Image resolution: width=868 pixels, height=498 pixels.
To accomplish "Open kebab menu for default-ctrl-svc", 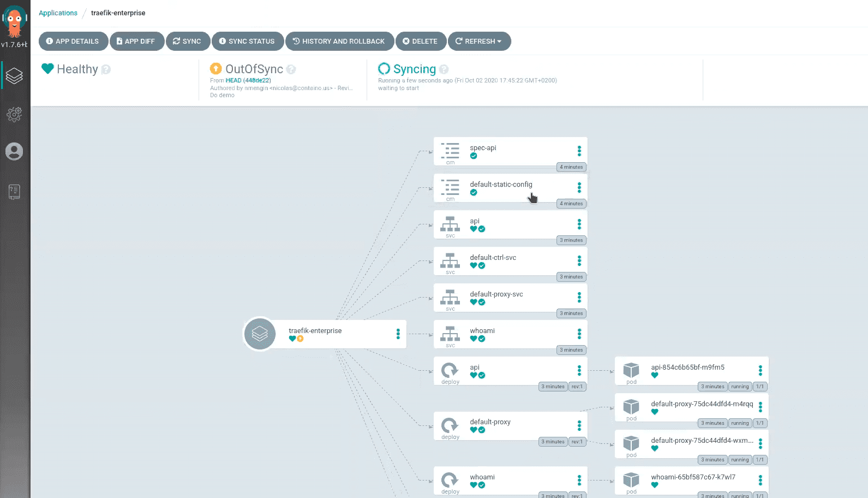I will pos(579,260).
